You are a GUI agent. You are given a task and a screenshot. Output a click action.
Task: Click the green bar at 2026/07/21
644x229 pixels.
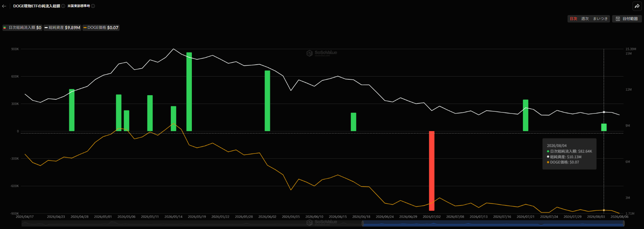[x=525, y=116]
